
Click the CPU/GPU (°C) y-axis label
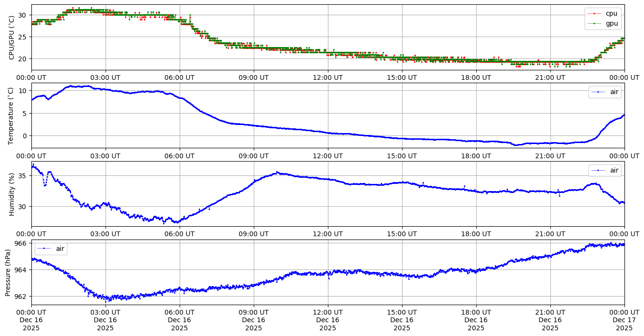(12, 38)
